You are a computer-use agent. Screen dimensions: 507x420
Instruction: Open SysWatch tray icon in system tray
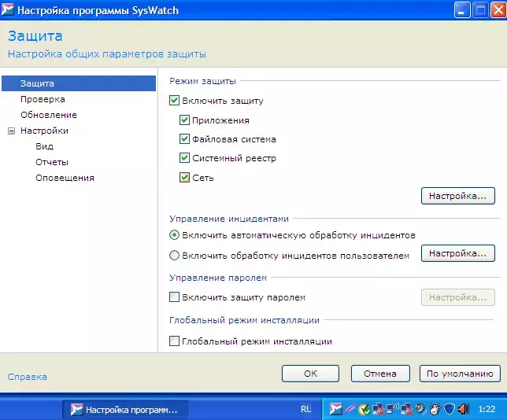[335, 409]
